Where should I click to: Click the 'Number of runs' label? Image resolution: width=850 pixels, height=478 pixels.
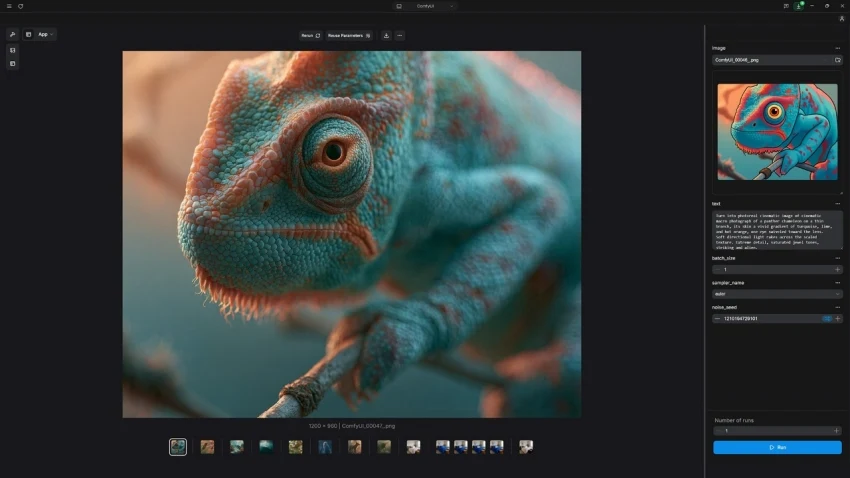pyautogui.click(x=734, y=421)
